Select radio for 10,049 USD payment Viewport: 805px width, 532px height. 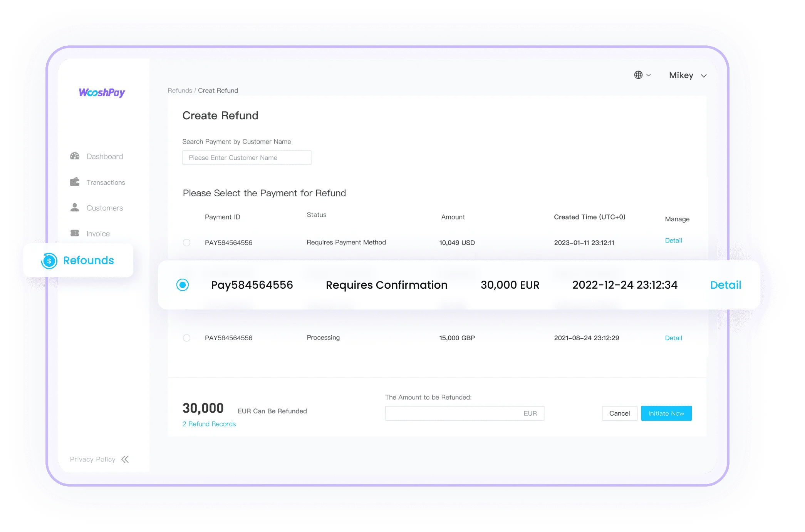[187, 243]
